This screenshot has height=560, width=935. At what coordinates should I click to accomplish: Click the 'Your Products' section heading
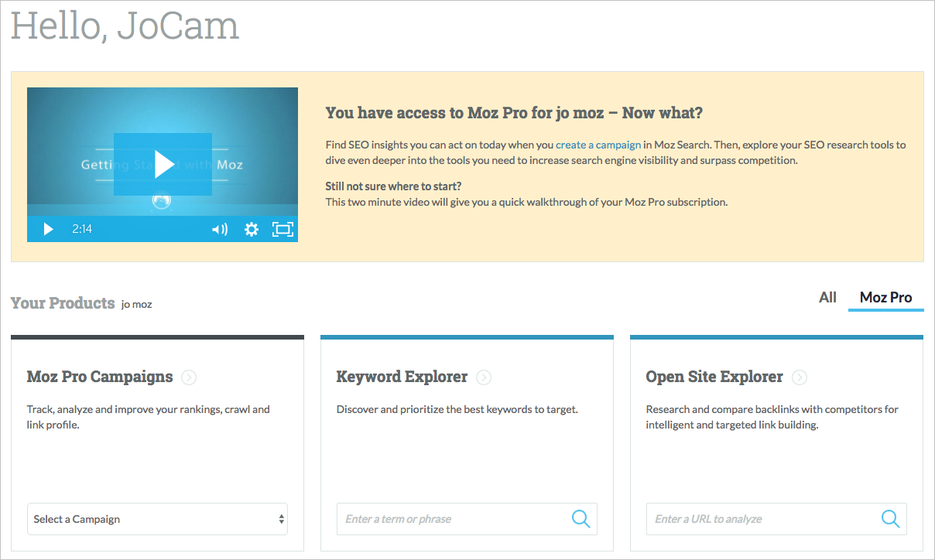tap(63, 303)
